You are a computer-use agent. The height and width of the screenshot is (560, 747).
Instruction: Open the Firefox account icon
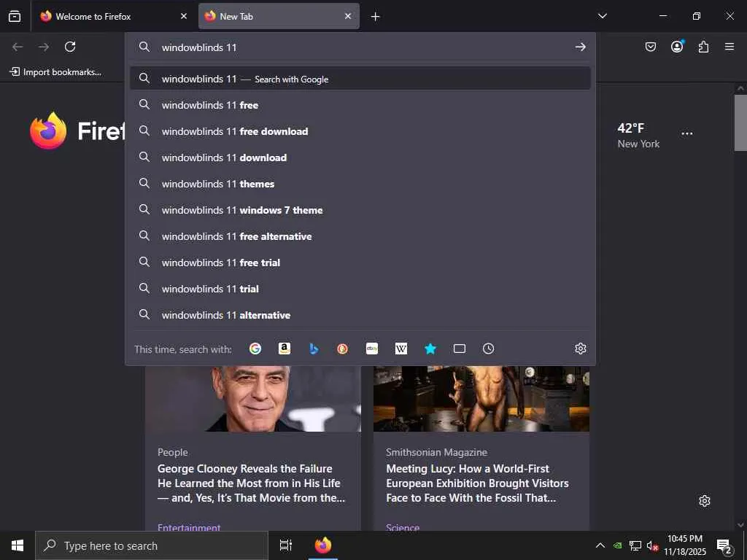677,46
